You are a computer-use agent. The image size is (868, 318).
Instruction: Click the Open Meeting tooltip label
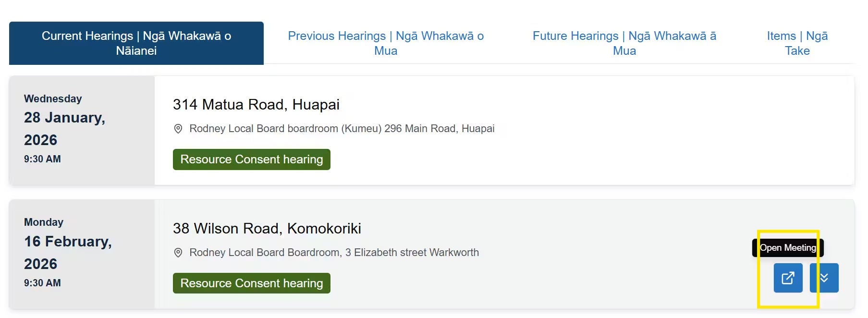point(788,248)
